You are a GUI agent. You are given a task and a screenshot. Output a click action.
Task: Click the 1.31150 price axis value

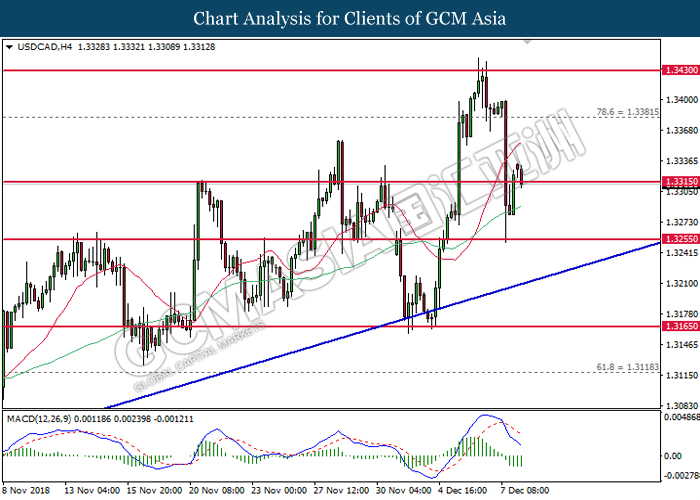[682, 375]
